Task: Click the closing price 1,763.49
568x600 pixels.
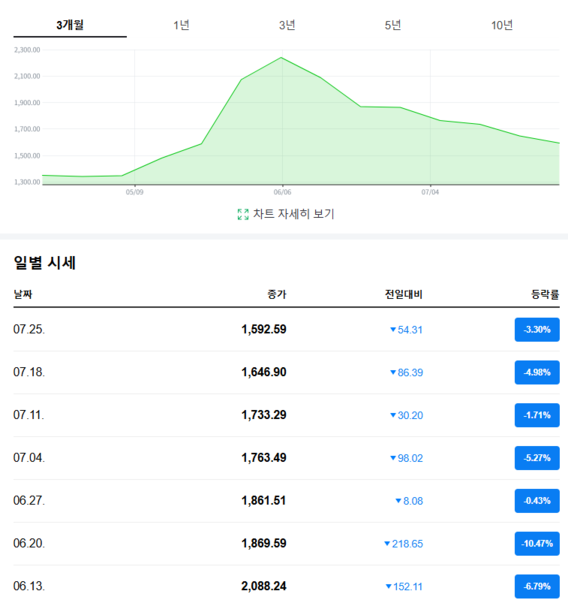Action: pyautogui.click(x=264, y=458)
